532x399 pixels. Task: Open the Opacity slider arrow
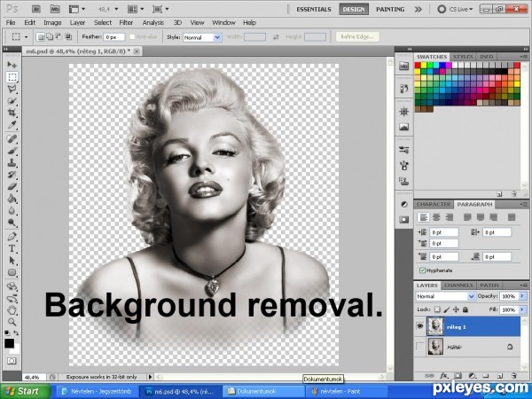(x=522, y=296)
